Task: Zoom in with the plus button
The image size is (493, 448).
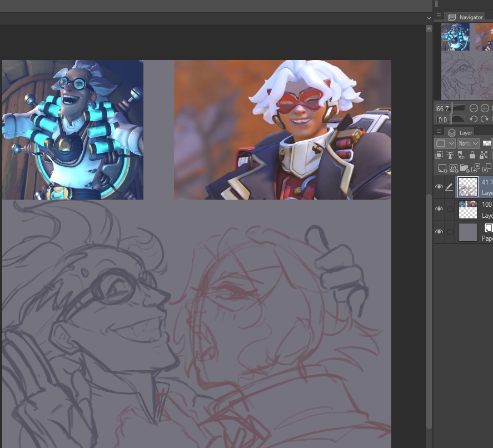Action: (x=485, y=108)
